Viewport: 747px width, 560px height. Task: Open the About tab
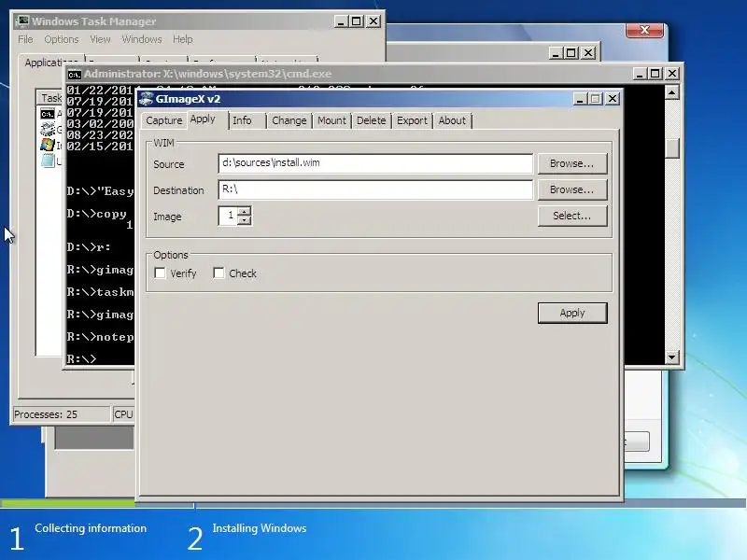[452, 120]
